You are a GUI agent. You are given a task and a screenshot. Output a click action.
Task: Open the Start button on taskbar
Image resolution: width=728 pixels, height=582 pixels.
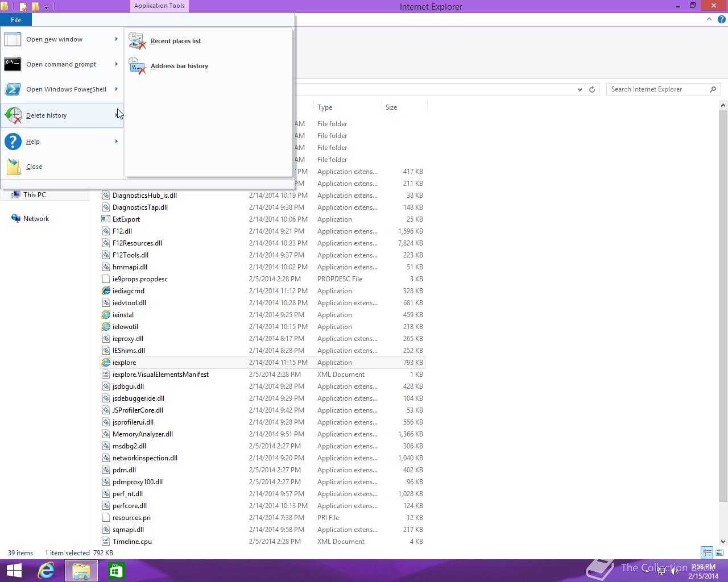pos(14,571)
